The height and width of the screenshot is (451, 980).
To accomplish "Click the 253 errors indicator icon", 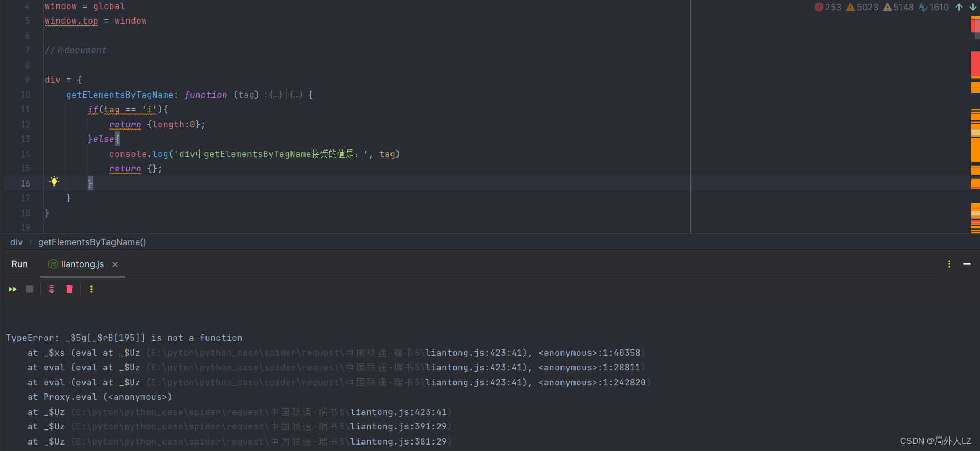I will pyautogui.click(x=819, y=7).
